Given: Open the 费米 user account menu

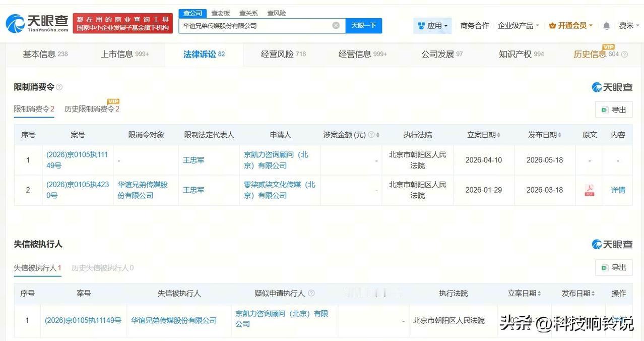Looking at the screenshot, I should pyautogui.click(x=629, y=26).
